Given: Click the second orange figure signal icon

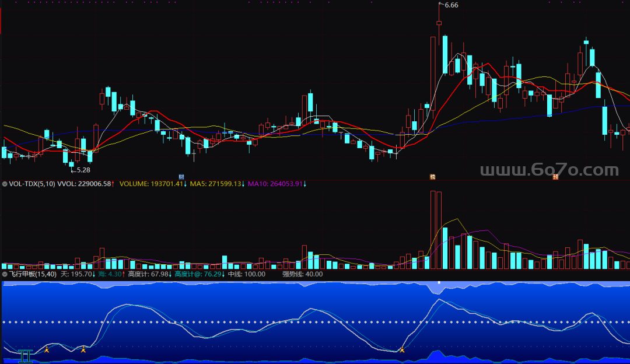Looking at the screenshot, I should pyautogui.click(x=83, y=349).
